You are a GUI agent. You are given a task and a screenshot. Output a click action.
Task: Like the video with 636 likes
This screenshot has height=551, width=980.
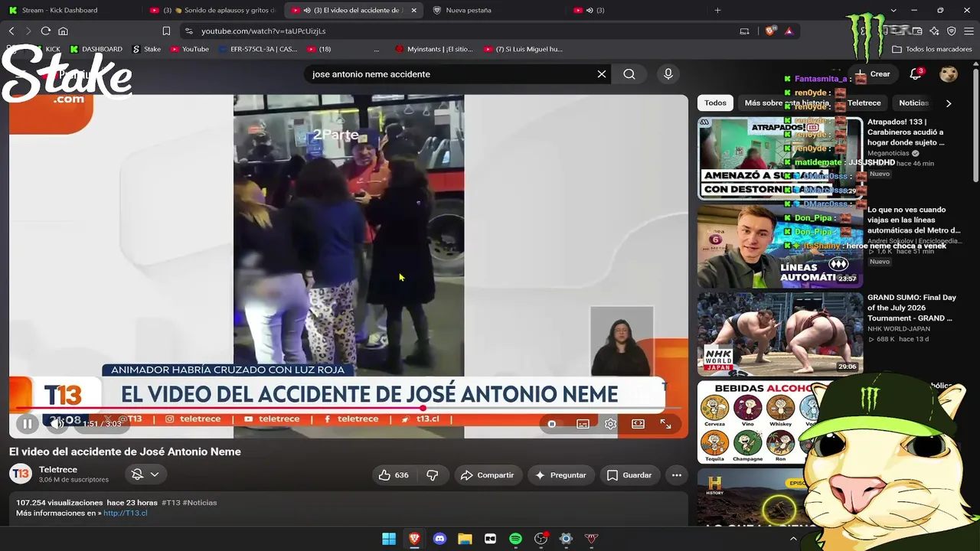click(x=394, y=475)
